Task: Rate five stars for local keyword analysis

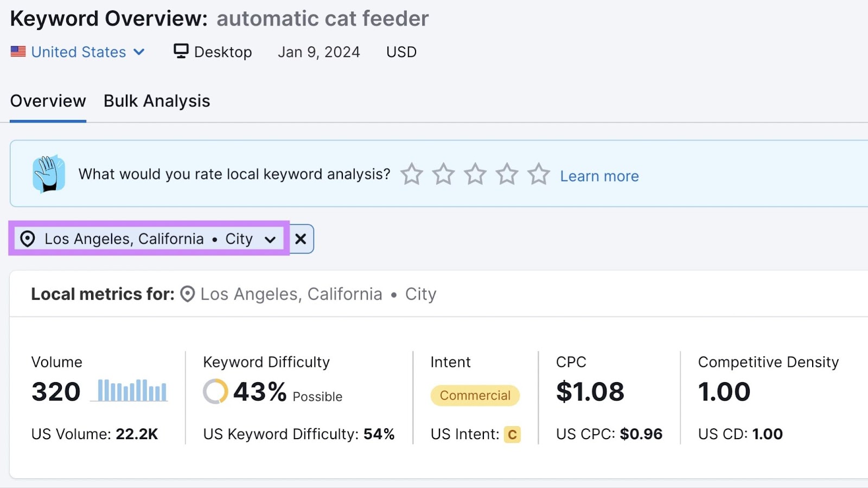Action: point(539,174)
